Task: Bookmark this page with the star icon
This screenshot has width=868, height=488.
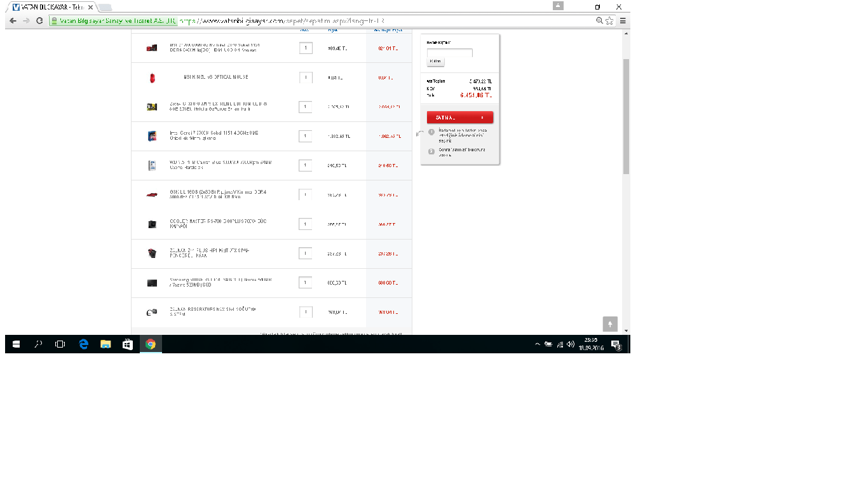Action: pos(610,20)
